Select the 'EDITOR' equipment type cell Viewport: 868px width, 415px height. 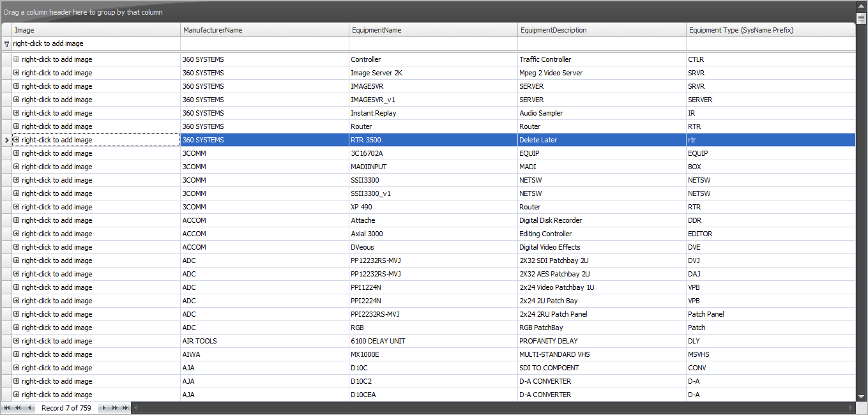point(771,234)
